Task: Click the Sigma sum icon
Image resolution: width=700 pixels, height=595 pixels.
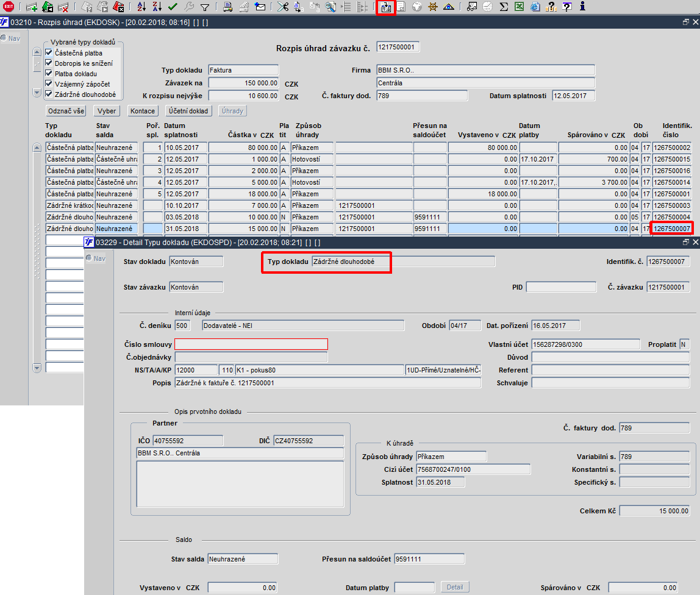Action: click(x=504, y=7)
